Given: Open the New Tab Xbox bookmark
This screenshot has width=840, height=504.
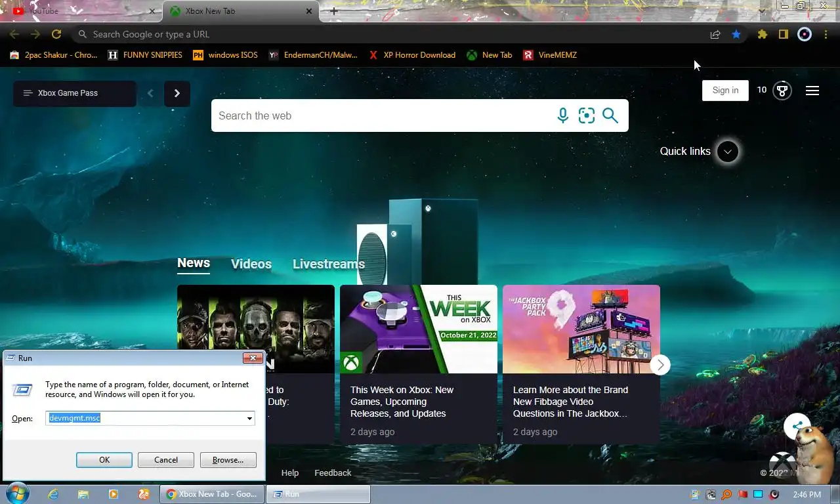Looking at the screenshot, I should 490,55.
